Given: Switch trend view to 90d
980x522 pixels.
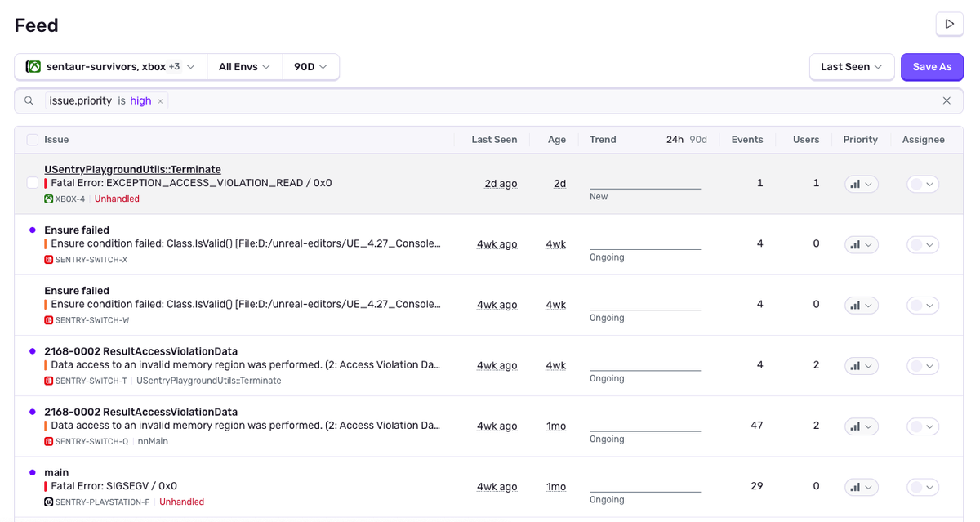Looking at the screenshot, I should (x=698, y=140).
